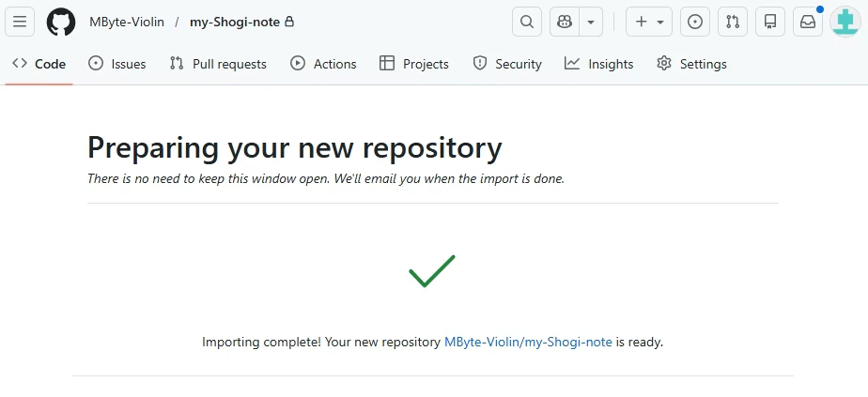Go to GitHub homepage via Octocat logo
Image resolution: width=868 pixels, height=397 pixels.
(61, 23)
